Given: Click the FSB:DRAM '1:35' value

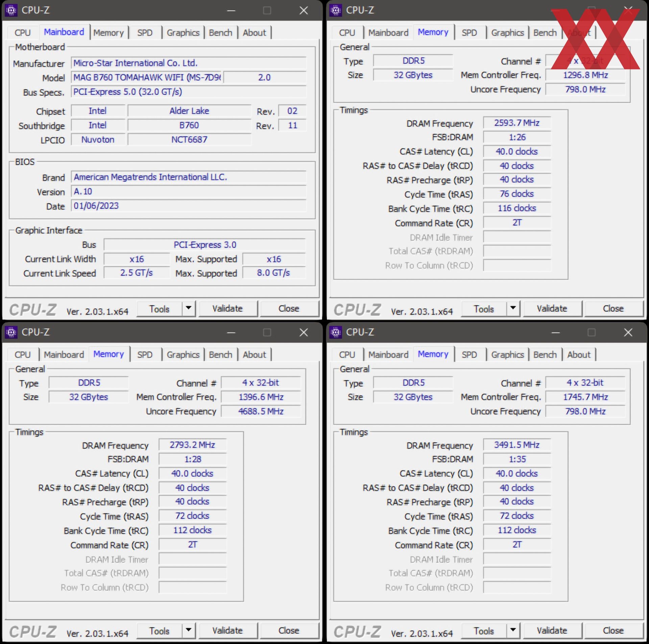Looking at the screenshot, I should point(517,459).
